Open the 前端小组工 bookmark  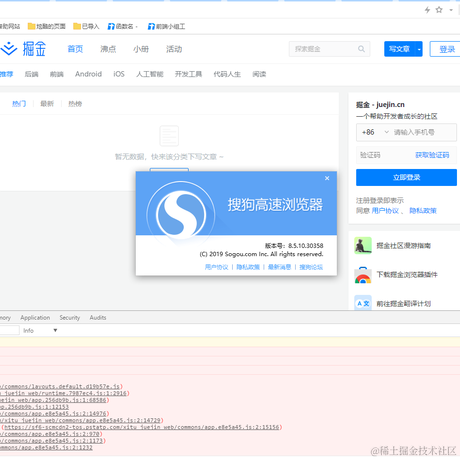pyautogui.click(x=166, y=26)
